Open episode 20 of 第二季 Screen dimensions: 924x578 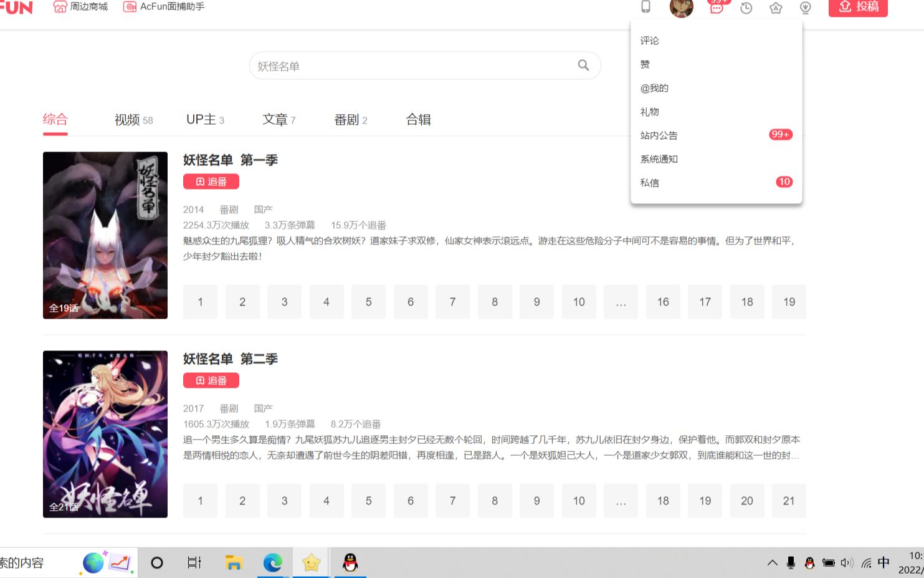coord(747,501)
